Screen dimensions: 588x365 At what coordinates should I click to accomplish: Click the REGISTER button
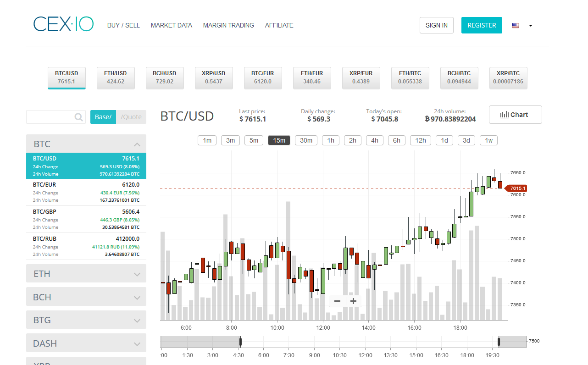coord(482,25)
